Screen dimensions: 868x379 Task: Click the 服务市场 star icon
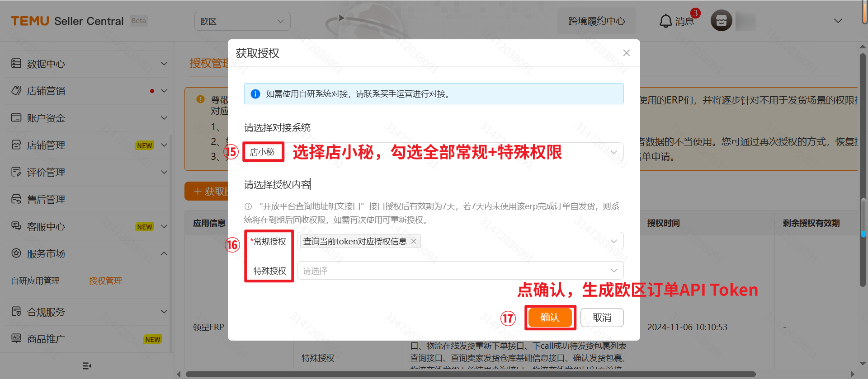coord(16,253)
